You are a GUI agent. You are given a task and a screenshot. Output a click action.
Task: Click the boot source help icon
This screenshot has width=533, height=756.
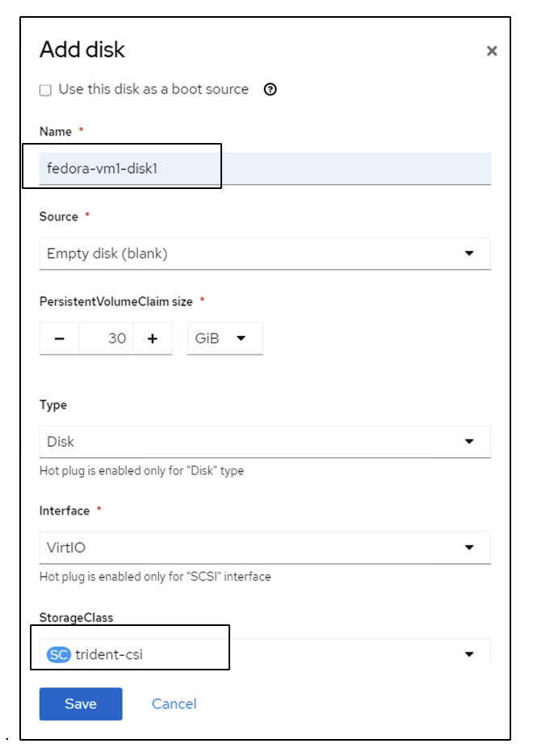[271, 90]
